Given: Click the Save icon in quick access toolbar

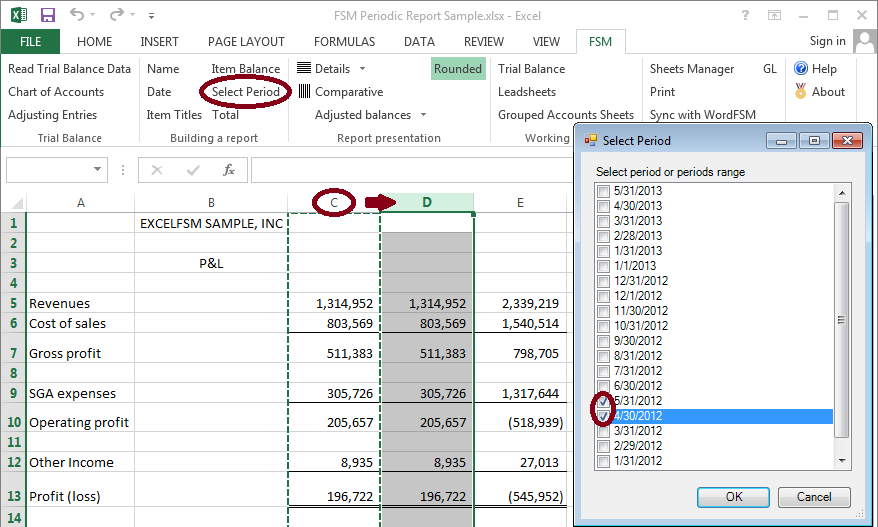Looking at the screenshot, I should [x=48, y=15].
